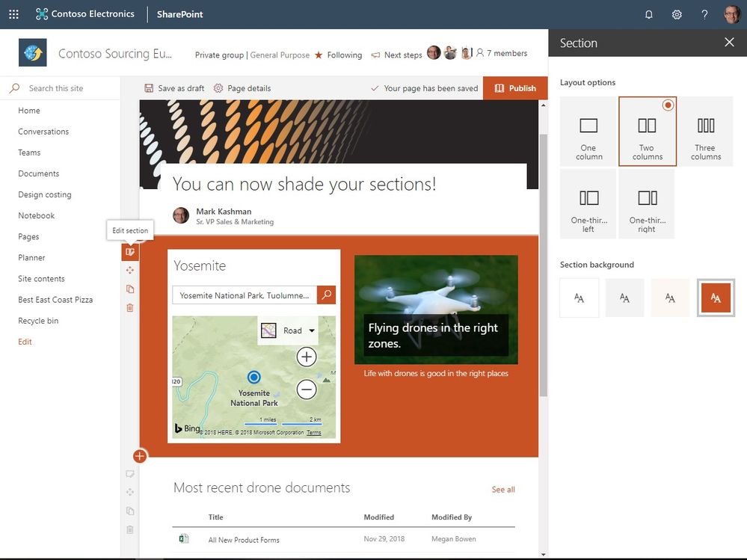
Task: Open the map Terms link
Action: tap(313, 432)
